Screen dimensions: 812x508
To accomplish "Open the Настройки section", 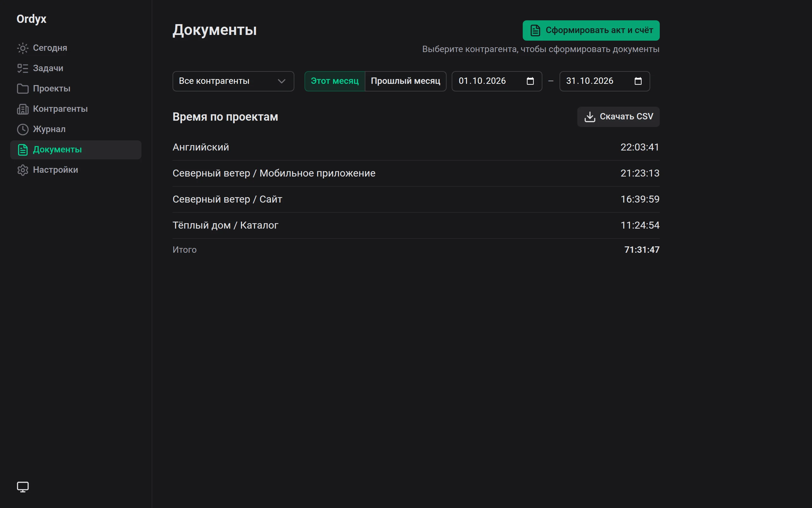I will click(x=76, y=170).
